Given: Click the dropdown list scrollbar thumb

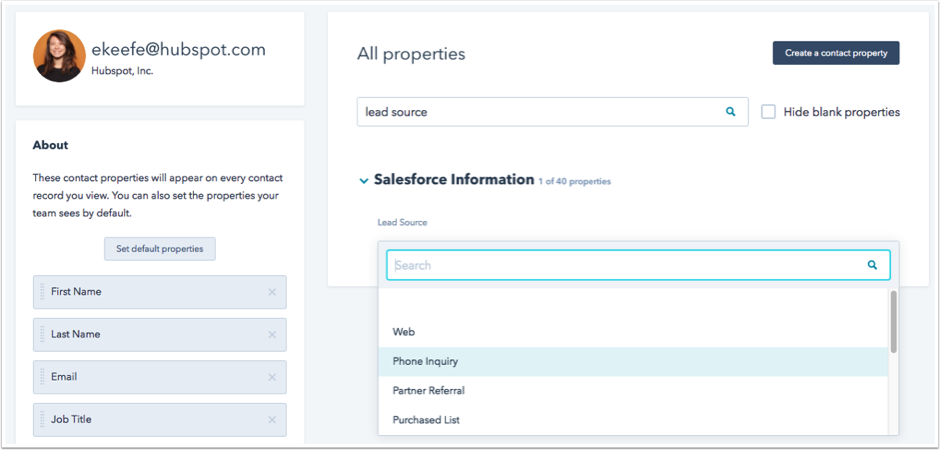Looking at the screenshot, I should click(x=893, y=321).
